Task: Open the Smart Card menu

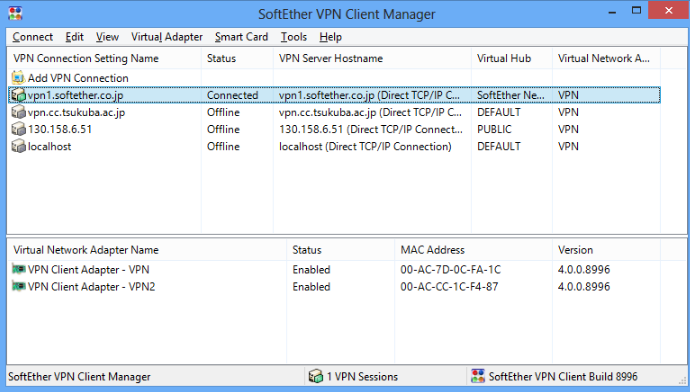Action: [241, 37]
